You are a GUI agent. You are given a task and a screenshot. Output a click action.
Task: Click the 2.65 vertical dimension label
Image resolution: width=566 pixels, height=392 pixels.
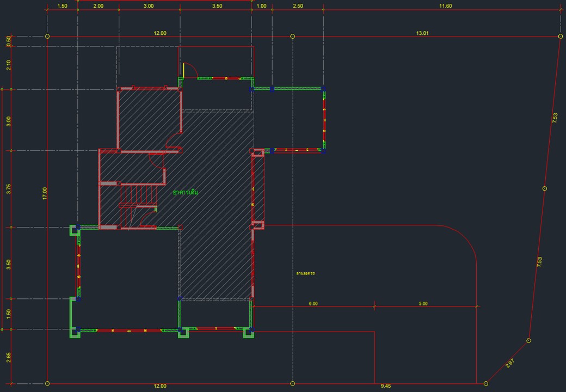pos(8,357)
